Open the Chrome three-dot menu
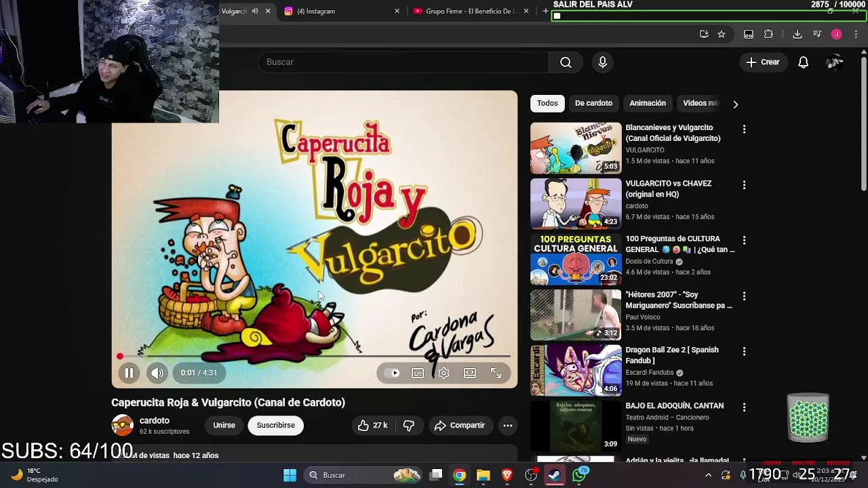This screenshot has height=488, width=868. tap(856, 34)
